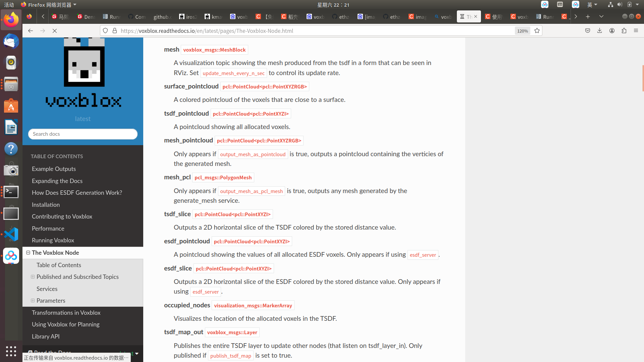This screenshot has width=644, height=362.
Task: Collapse The Voxblox Node tree item
Action: coord(28,252)
